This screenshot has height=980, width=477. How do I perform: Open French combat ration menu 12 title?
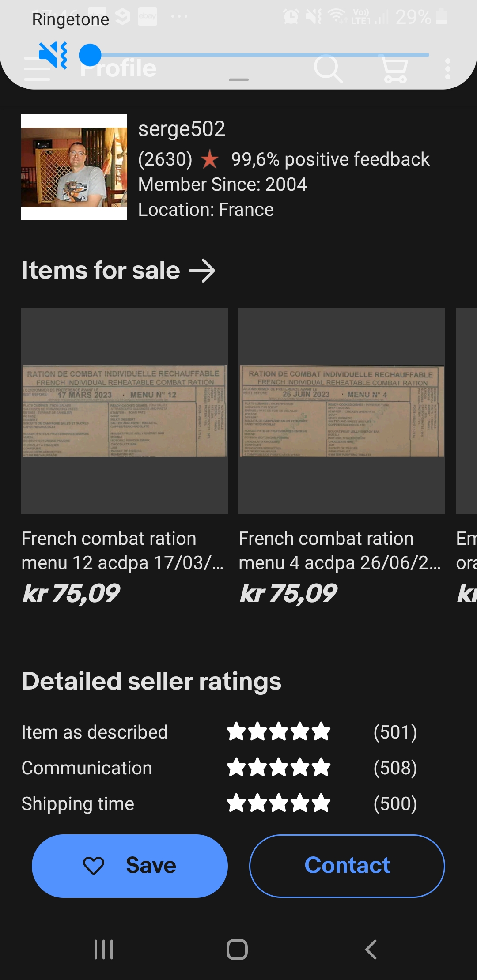122,550
